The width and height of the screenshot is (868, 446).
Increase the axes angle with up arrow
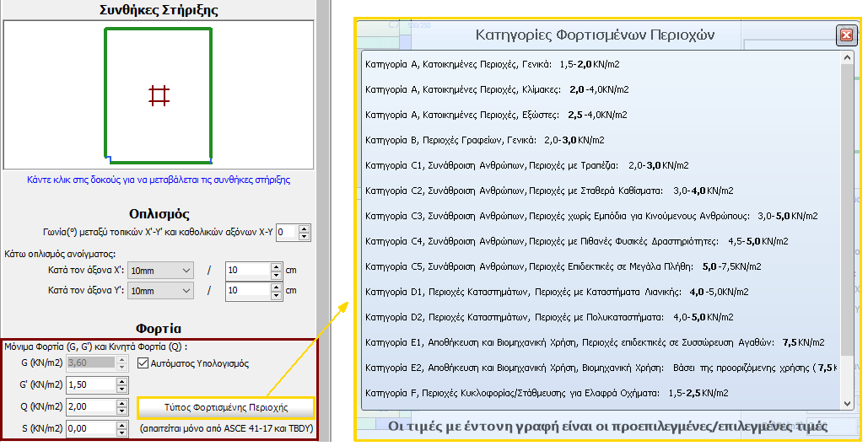(305, 228)
